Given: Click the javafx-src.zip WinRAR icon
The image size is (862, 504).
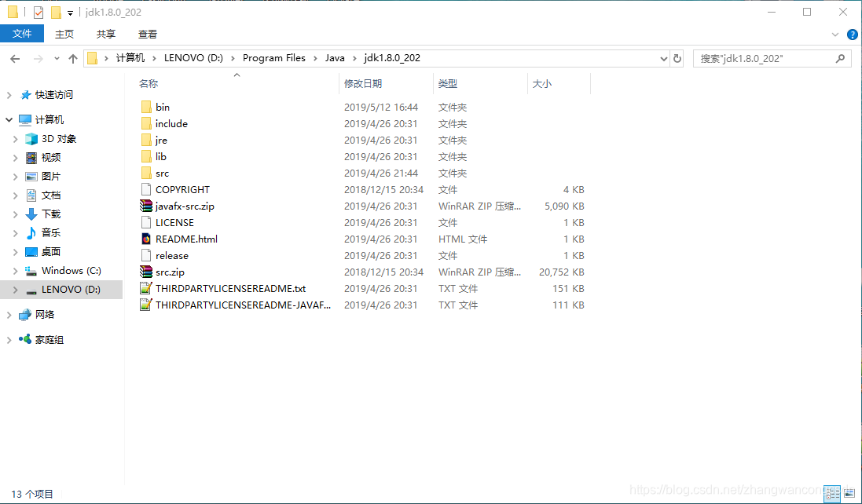Looking at the screenshot, I should tap(146, 206).
